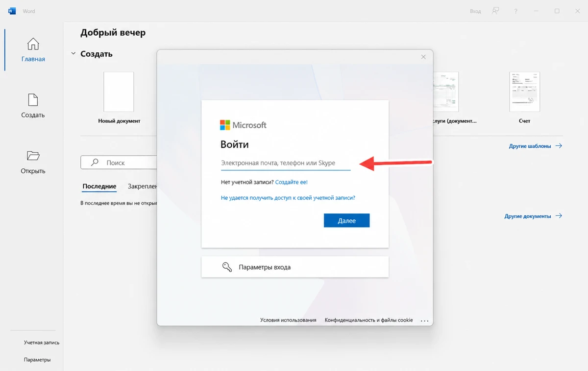Open the three-dots menu in dialog footer

click(x=424, y=321)
